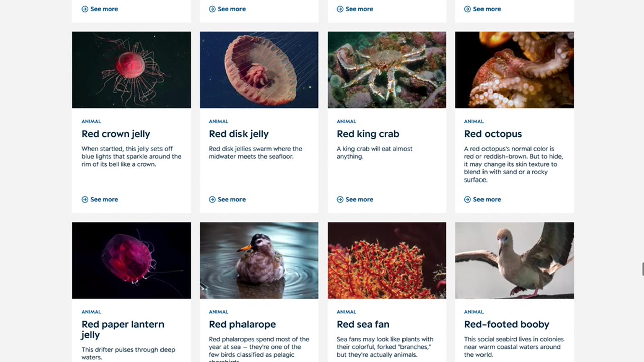Open the Red paper lantern jelly photo
Viewport: 644px width, 362px height.
click(x=131, y=260)
